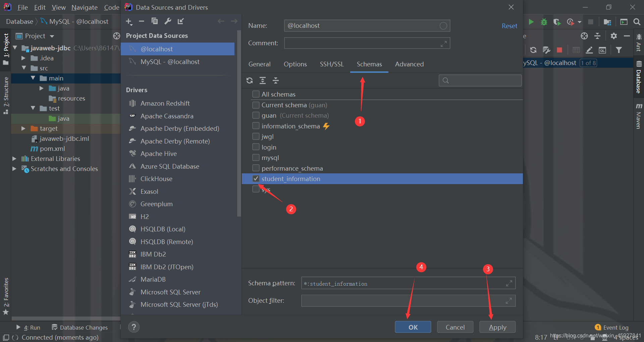Locate file with Project crosshair icon
The width and height of the screenshot is (644, 342).
pos(117,36)
